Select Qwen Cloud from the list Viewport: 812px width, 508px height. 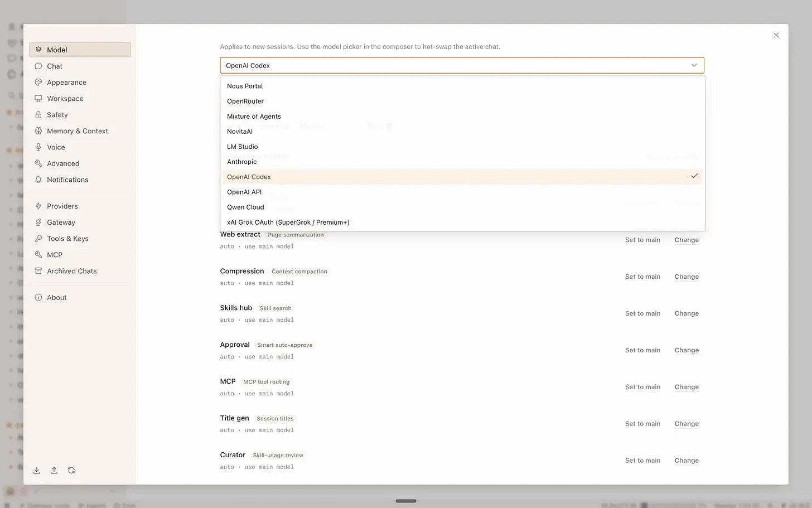tap(462, 207)
